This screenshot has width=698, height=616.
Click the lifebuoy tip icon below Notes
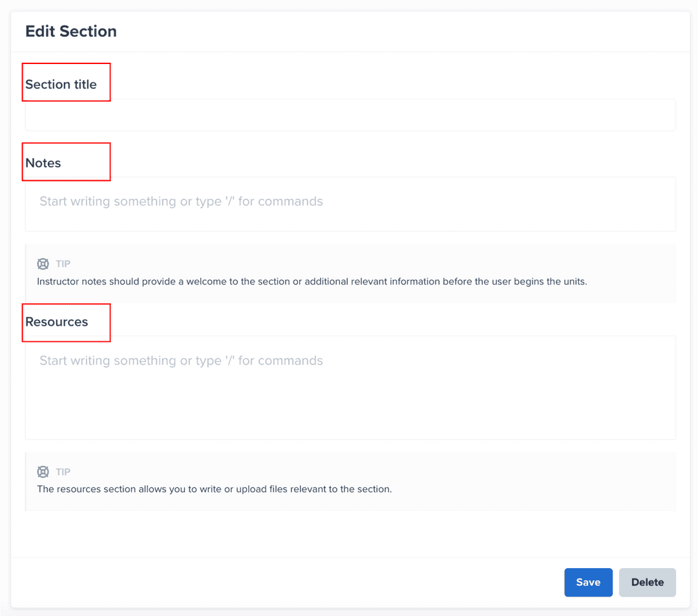coord(43,264)
